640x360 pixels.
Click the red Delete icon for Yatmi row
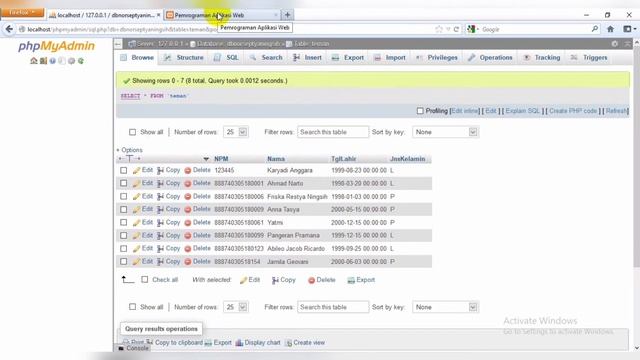188,223
